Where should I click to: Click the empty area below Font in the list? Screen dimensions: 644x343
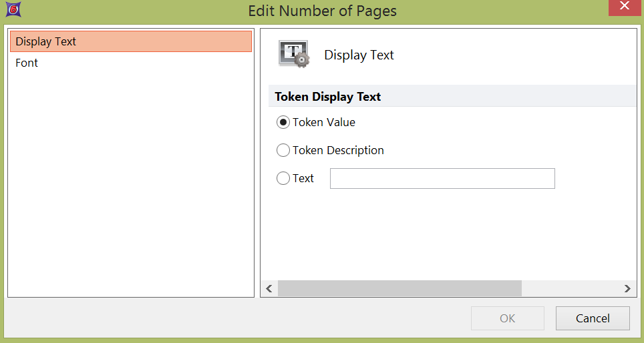click(x=131, y=180)
